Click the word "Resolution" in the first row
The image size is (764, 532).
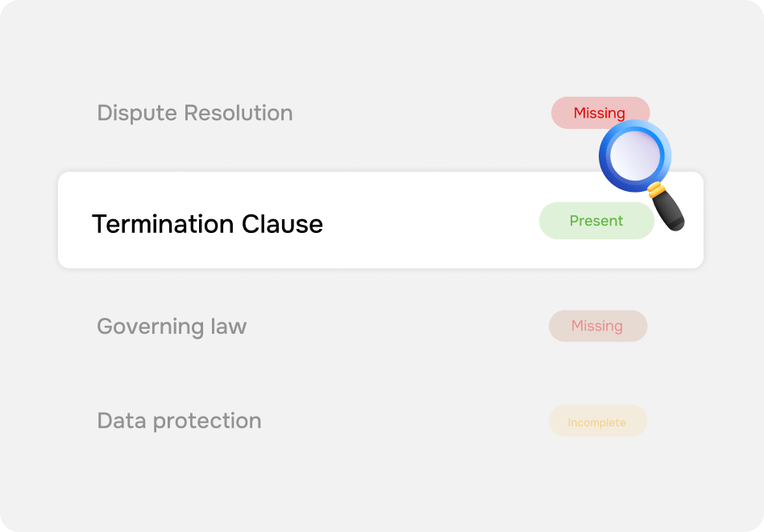tap(239, 113)
